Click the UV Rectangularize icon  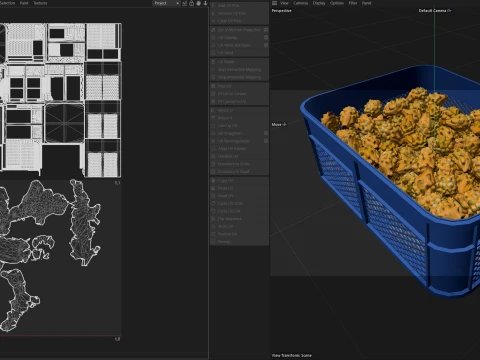point(213,141)
